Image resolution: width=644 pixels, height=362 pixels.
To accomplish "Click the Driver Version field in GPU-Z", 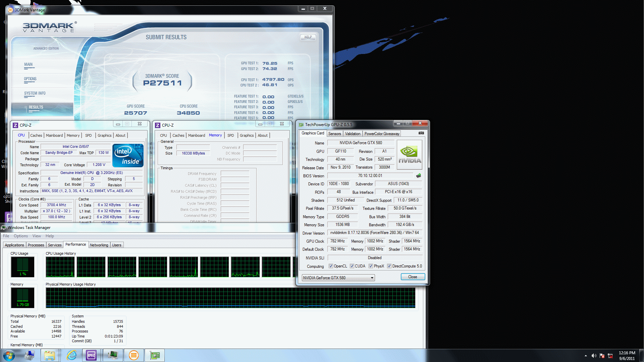I will tap(374, 233).
